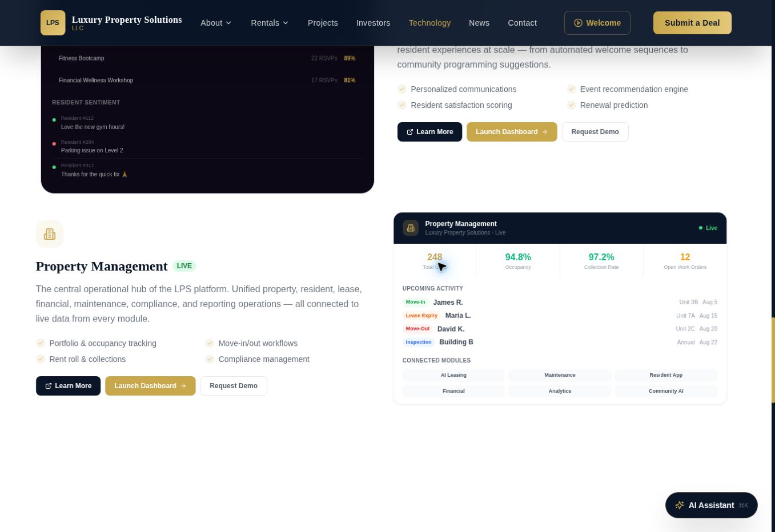Launch Dashboard for Property Management section
Image resolution: width=775 pixels, height=532 pixels.
(x=150, y=386)
